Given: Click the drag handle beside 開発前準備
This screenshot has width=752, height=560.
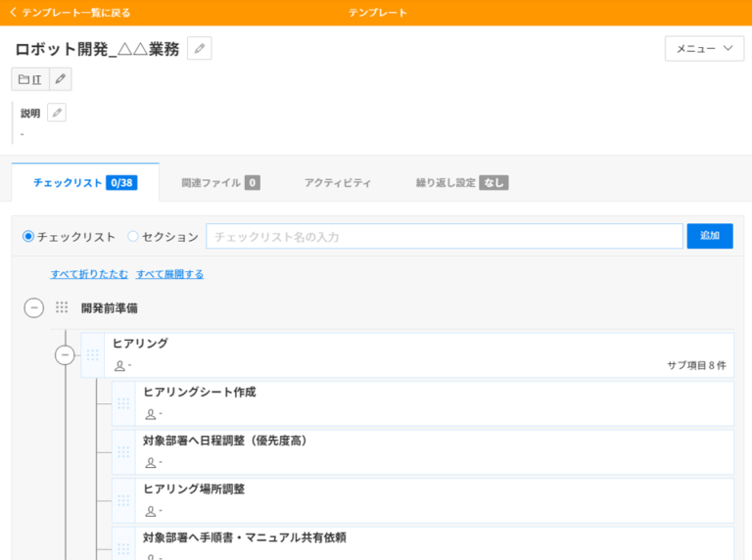Looking at the screenshot, I should [62, 307].
